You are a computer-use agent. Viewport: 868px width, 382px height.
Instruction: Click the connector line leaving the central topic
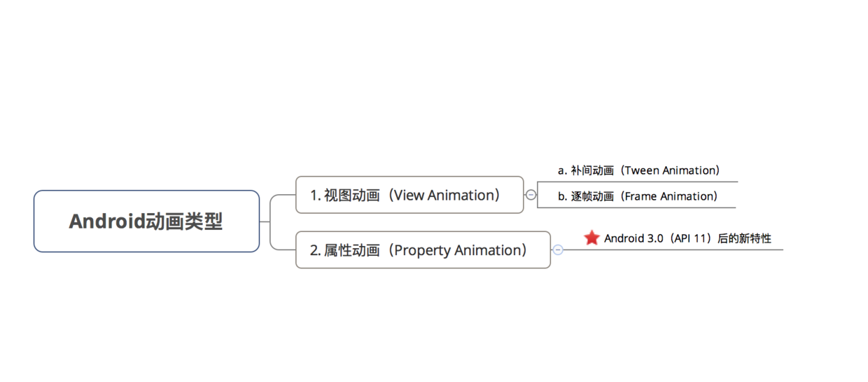265,221
